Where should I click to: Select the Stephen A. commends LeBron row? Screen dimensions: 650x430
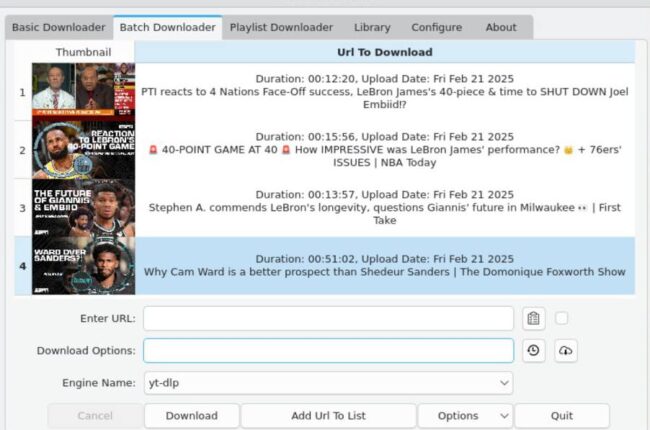click(385, 208)
